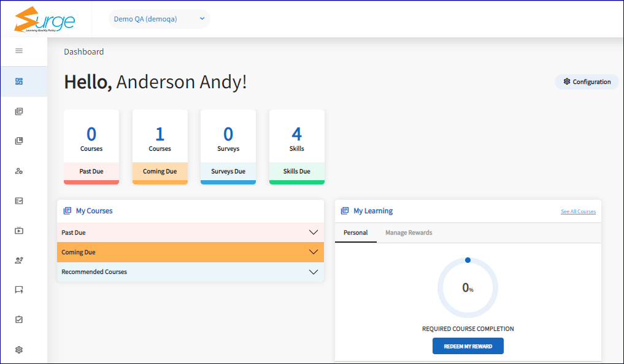Viewport: 624px width, 364px height.
Task: Collapse the Coming Due courses section
Action: [x=190, y=252]
